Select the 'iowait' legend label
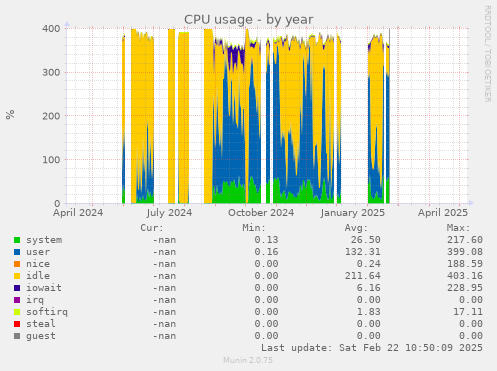Screen dimensions: 497x371 [x=44, y=288]
